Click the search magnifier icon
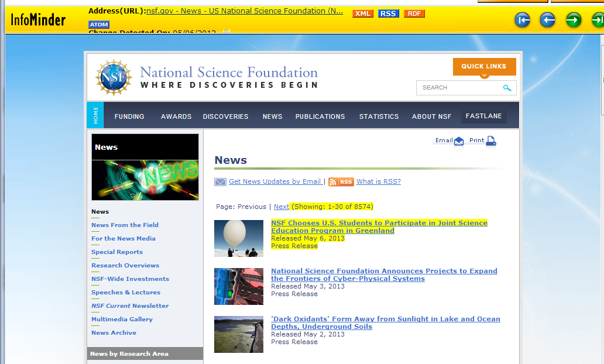The image size is (604, 364). click(507, 88)
